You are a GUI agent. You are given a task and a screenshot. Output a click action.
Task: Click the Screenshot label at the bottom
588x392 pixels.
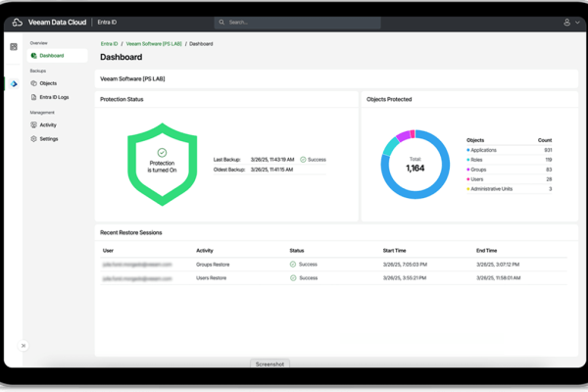(x=269, y=364)
